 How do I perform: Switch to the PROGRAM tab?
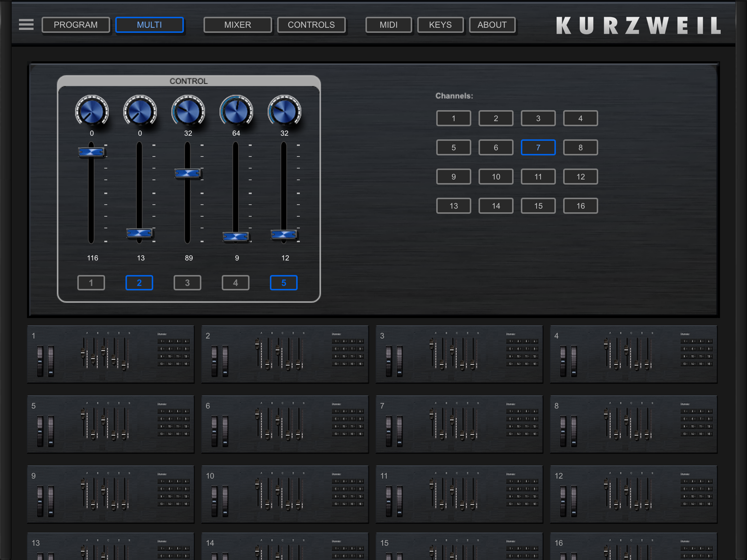tap(76, 25)
